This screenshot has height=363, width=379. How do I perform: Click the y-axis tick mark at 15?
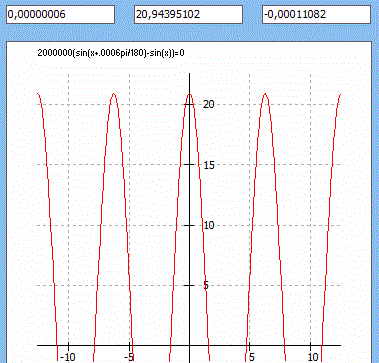(x=189, y=165)
